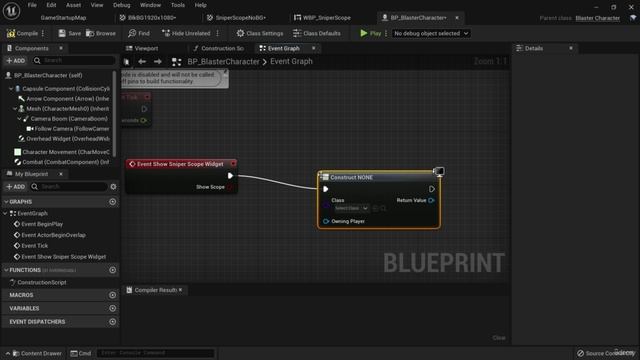The height and width of the screenshot is (360, 640).
Task: Close the Event Graph tab
Action: click(x=313, y=48)
